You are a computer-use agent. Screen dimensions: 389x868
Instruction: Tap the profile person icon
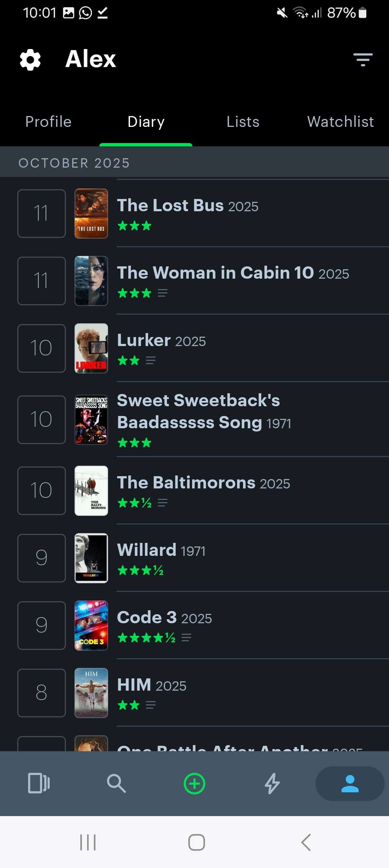pyautogui.click(x=350, y=783)
